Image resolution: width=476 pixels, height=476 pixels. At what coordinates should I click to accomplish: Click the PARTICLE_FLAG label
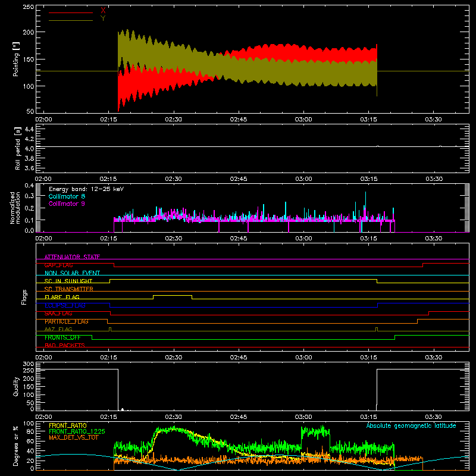click(67, 321)
